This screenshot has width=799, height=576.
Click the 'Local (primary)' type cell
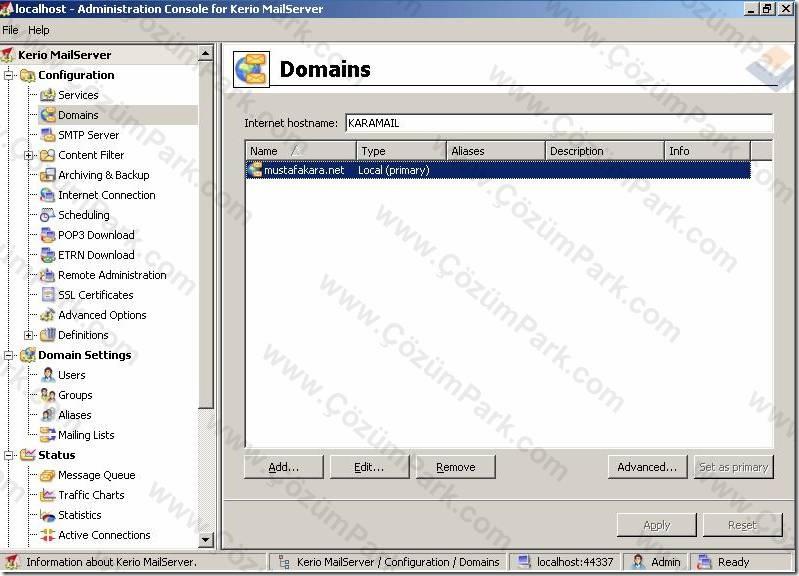pos(393,170)
